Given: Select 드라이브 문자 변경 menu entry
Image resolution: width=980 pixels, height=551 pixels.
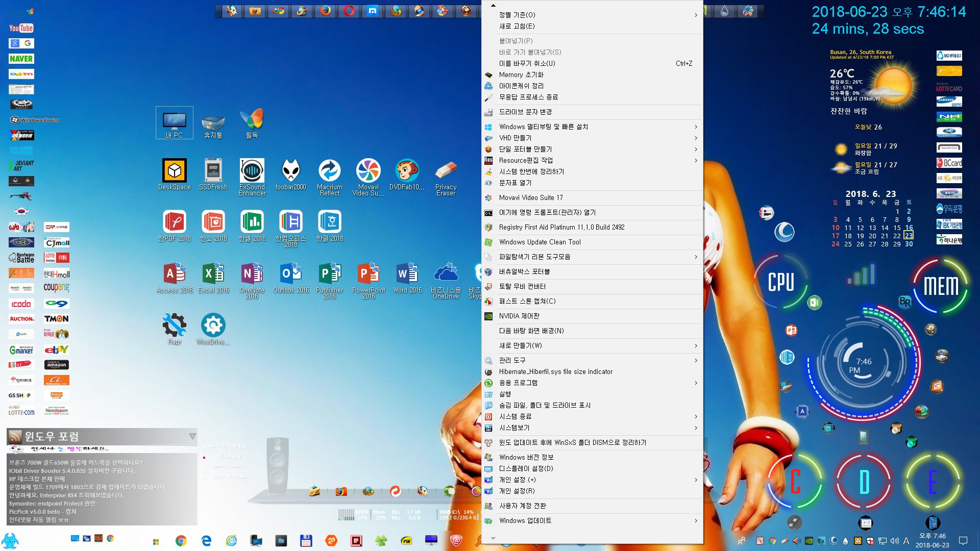Looking at the screenshot, I should click(x=593, y=112).
